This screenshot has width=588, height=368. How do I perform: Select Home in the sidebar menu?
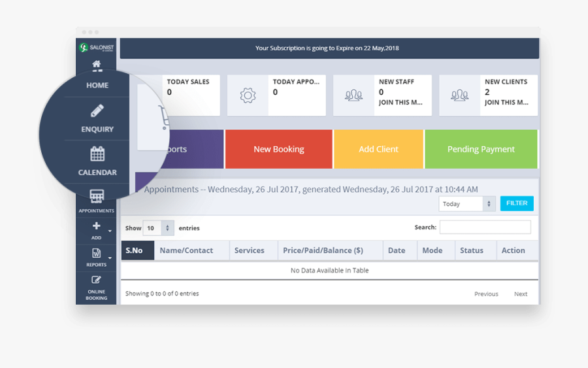point(97,85)
